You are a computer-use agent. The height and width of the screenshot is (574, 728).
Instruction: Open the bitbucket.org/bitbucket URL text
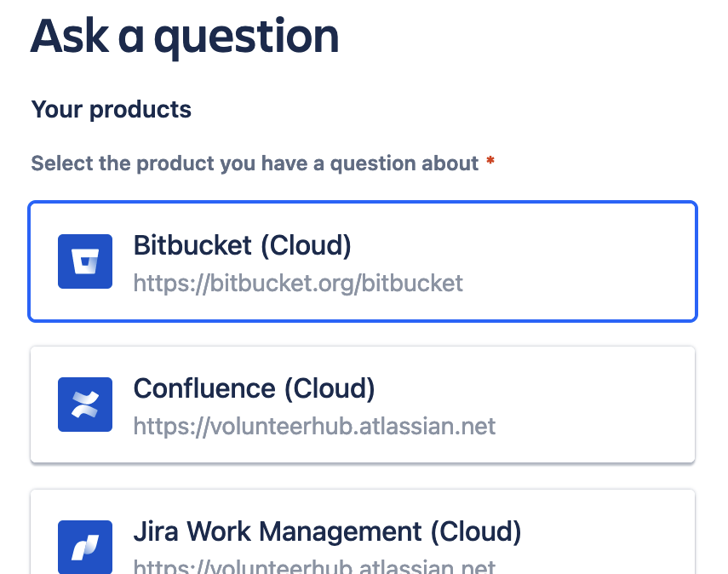(298, 284)
